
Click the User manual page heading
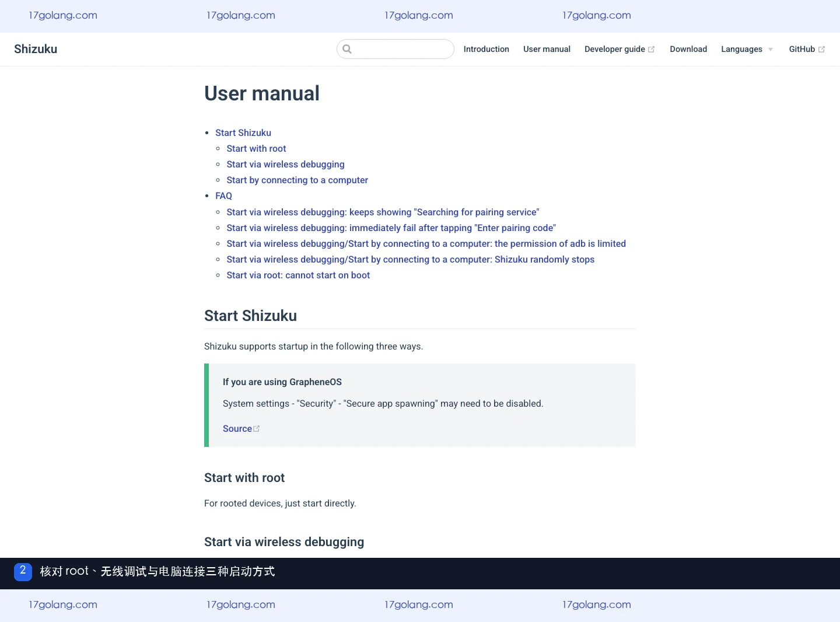[x=262, y=93]
